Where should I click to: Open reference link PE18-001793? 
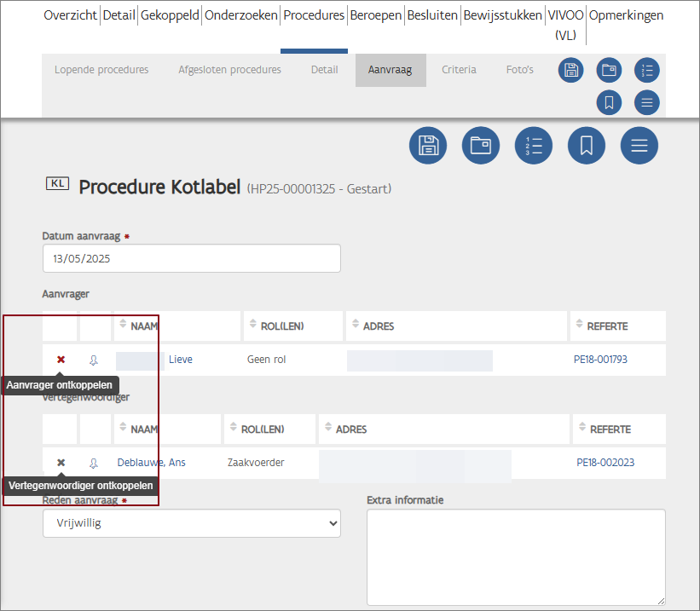(x=600, y=360)
